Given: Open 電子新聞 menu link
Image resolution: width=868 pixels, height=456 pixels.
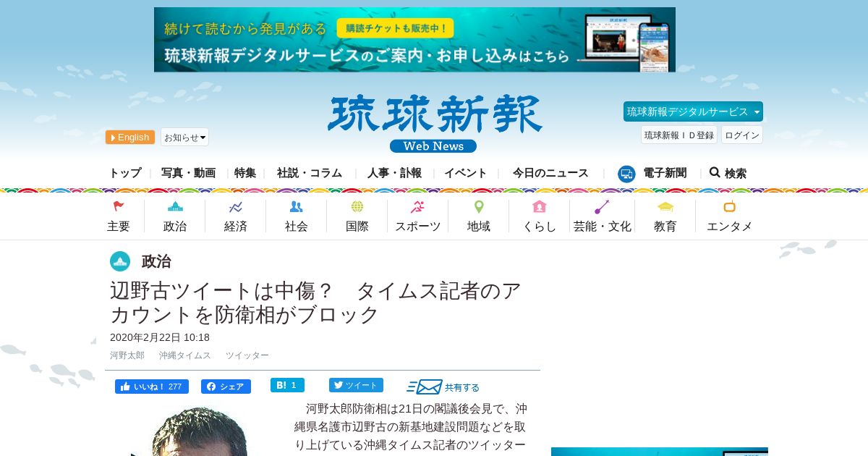Looking at the screenshot, I should click(665, 173).
